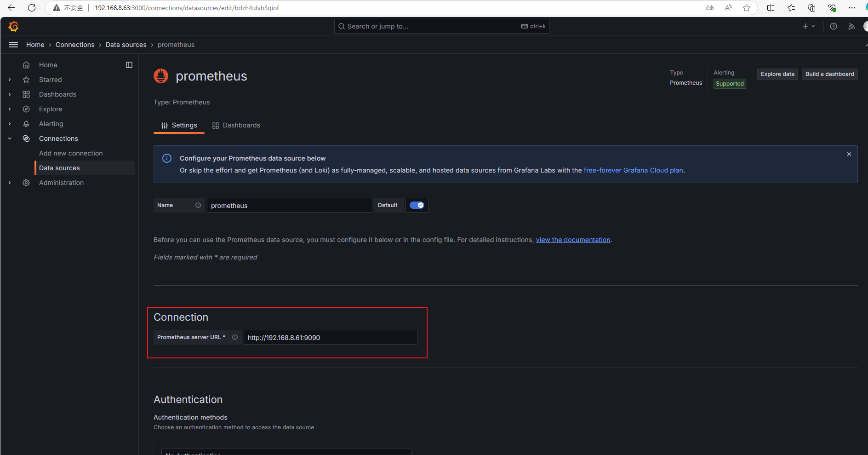Click info icon next to Prometheus server URL
Viewport: 868px width, 455px height.
click(x=235, y=337)
